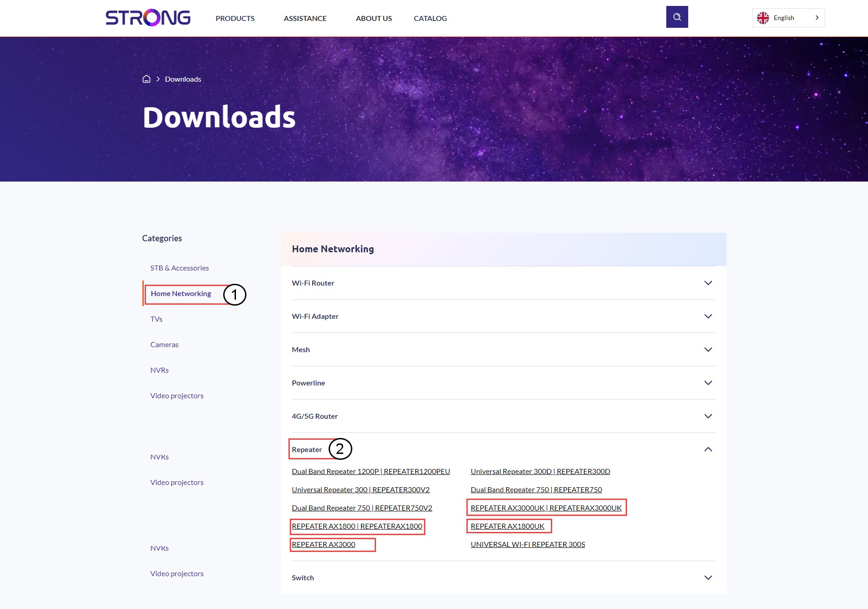Viewport: 868px width, 609px height.
Task: Collapse the Repeater section
Action: [x=503, y=449]
